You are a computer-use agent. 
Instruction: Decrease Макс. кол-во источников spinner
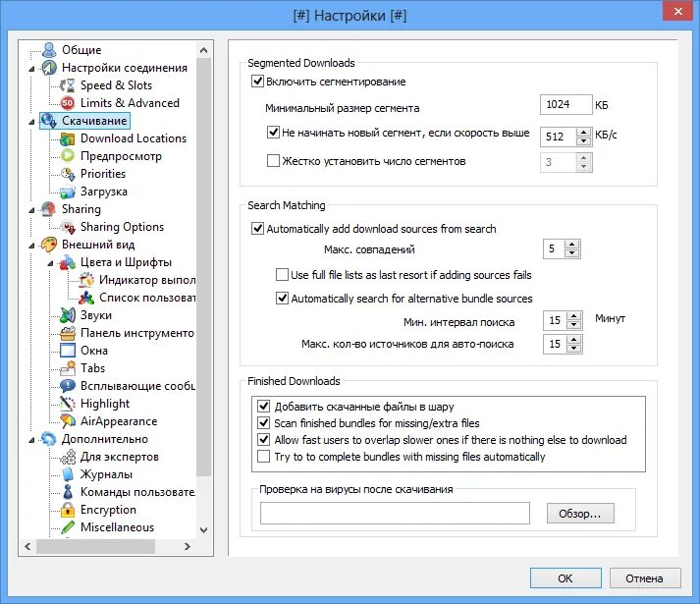pyautogui.click(x=574, y=348)
